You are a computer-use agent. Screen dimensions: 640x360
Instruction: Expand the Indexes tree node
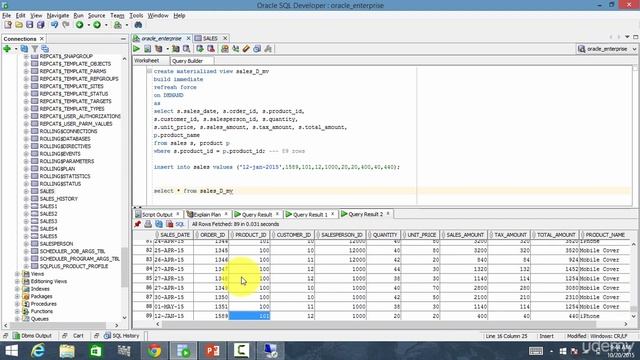[x=17, y=289]
